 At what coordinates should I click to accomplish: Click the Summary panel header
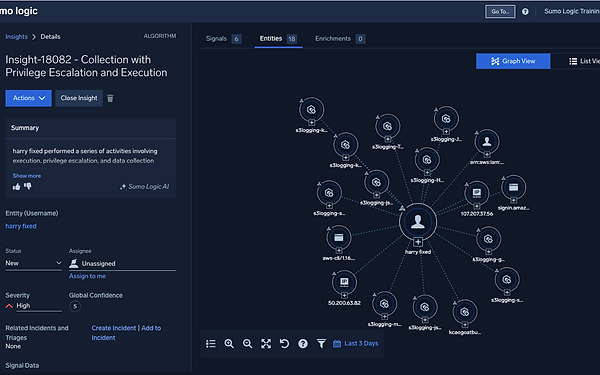(91, 128)
